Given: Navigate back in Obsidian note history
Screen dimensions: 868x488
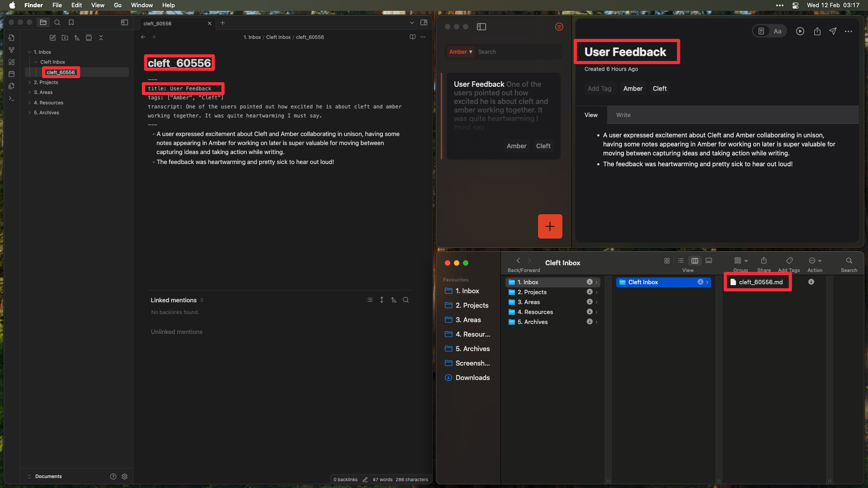Looking at the screenshot, I should (x=143, y=37).
